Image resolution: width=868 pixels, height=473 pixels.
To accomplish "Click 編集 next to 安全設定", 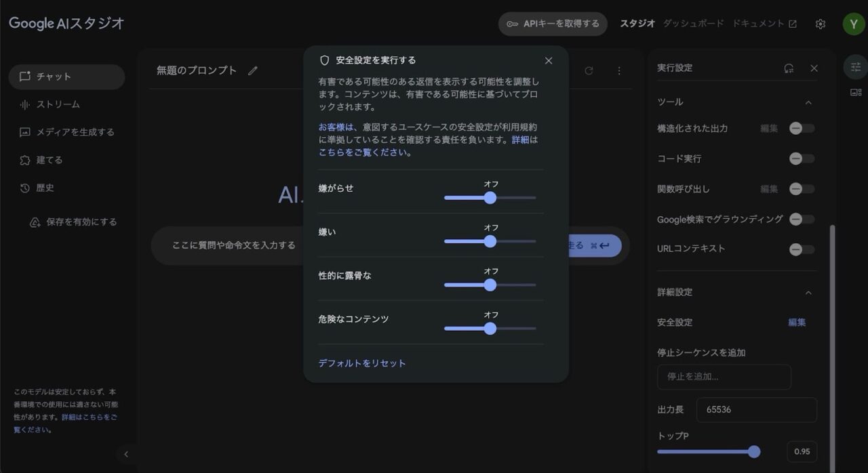I will (797, 323).
